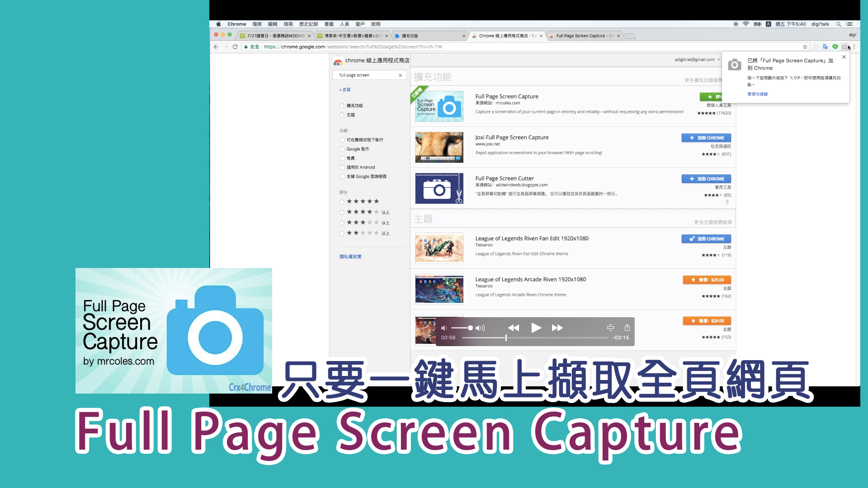868x488 pixels.
Task: Click the Google Translate extension icon
Action: pyautogui.click(x=826, y=47)
